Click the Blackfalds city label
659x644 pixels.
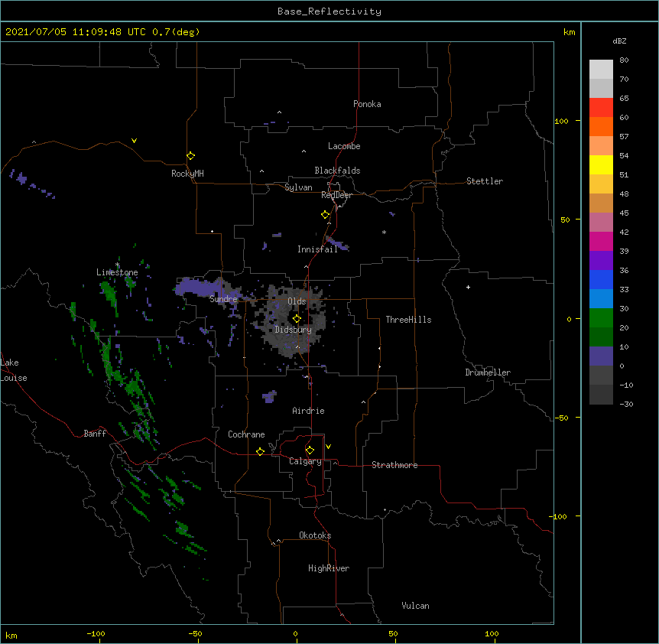[337, 171]
